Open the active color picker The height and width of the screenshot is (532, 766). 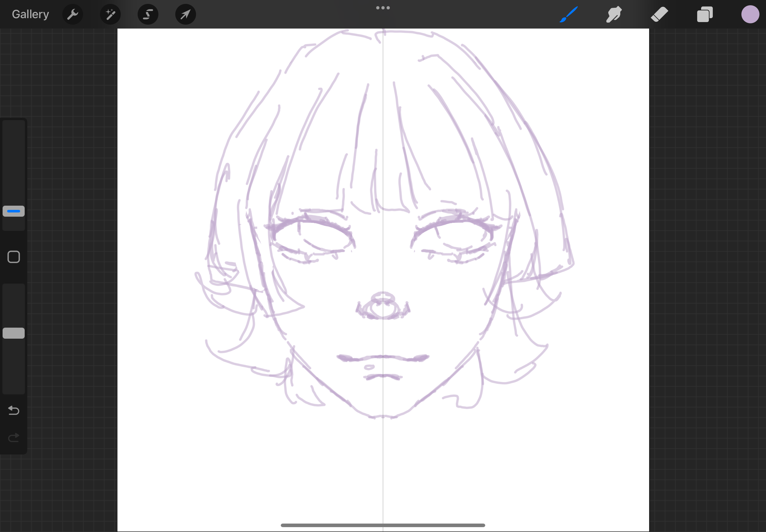[750, 14]
